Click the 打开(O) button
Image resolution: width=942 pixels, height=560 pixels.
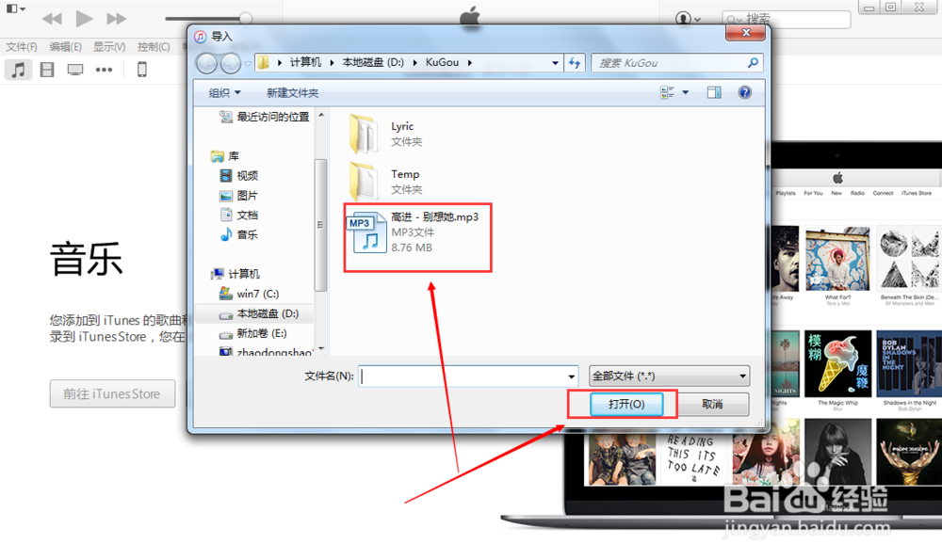pos(626,404)
